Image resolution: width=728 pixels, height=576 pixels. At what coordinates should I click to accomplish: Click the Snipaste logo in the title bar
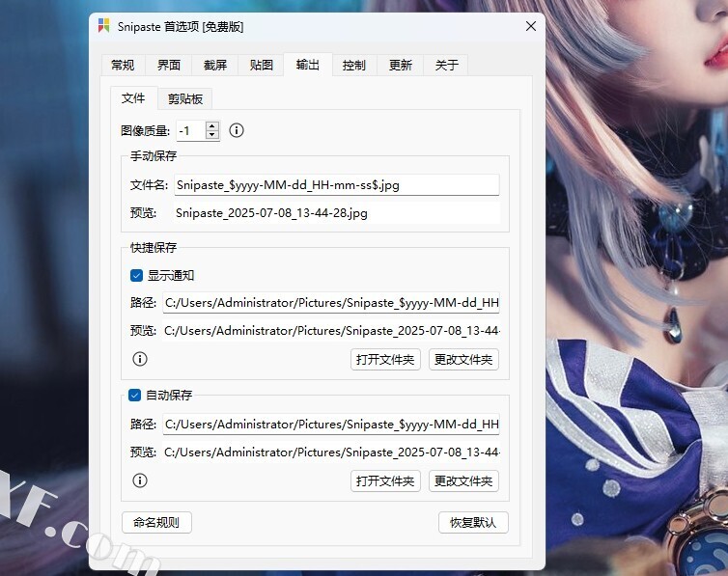tap(104, 25)
